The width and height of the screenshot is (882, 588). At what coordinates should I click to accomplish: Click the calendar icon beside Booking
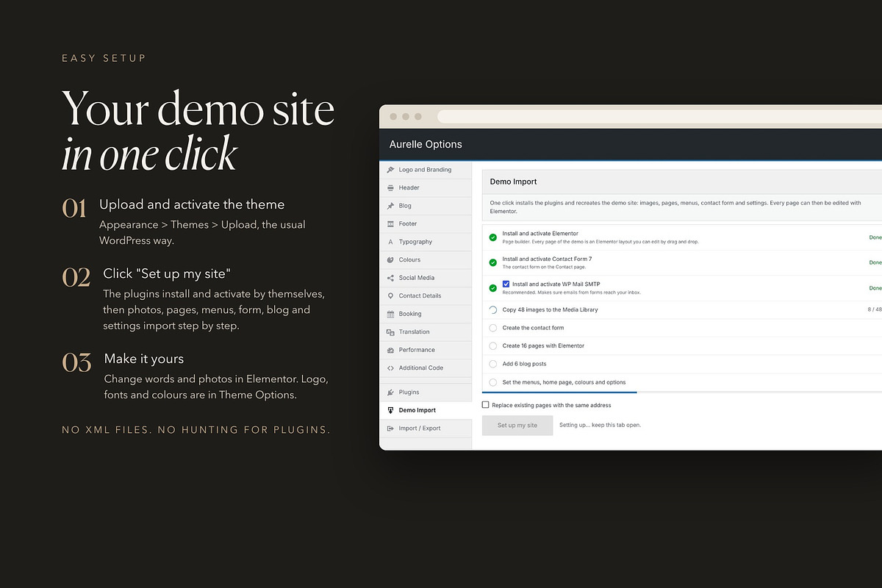[390, 314]
